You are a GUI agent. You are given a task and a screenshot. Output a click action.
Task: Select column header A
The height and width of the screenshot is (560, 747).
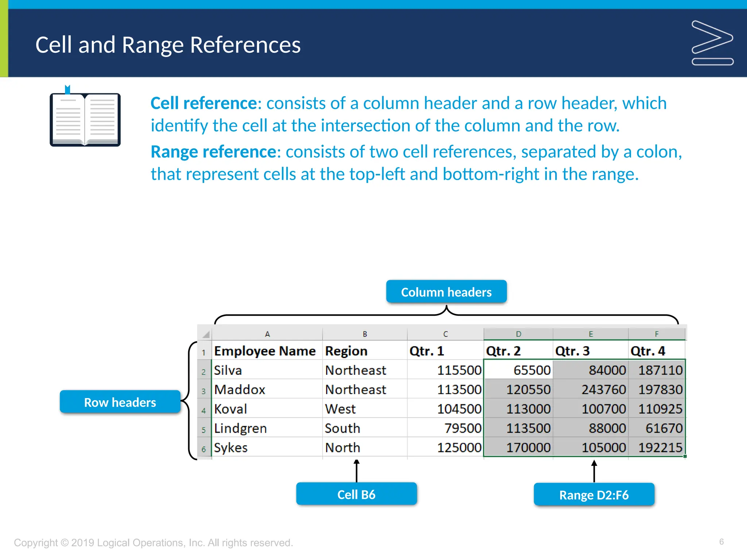point(267,334)
